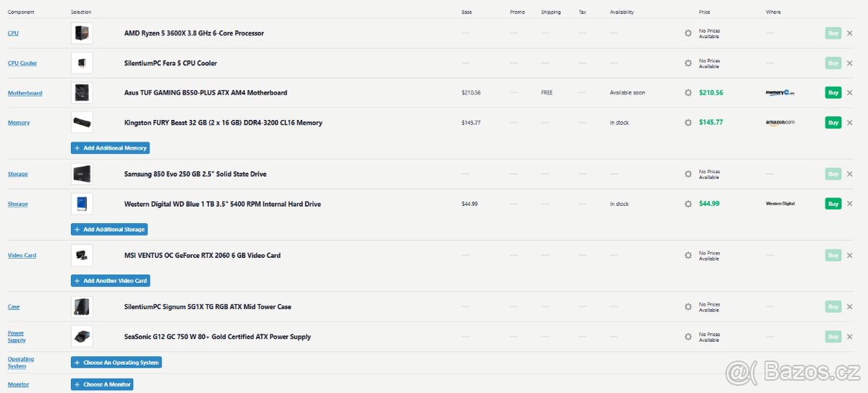
Task: Open Asus TUF GAMING B550-PLUS product name
Action: [205, 92]
